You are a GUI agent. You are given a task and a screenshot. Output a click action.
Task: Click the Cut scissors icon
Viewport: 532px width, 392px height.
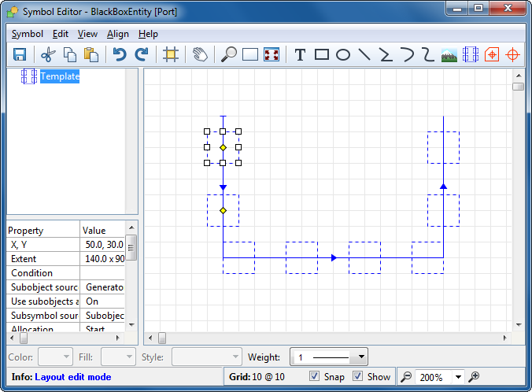tap(48, 54)
